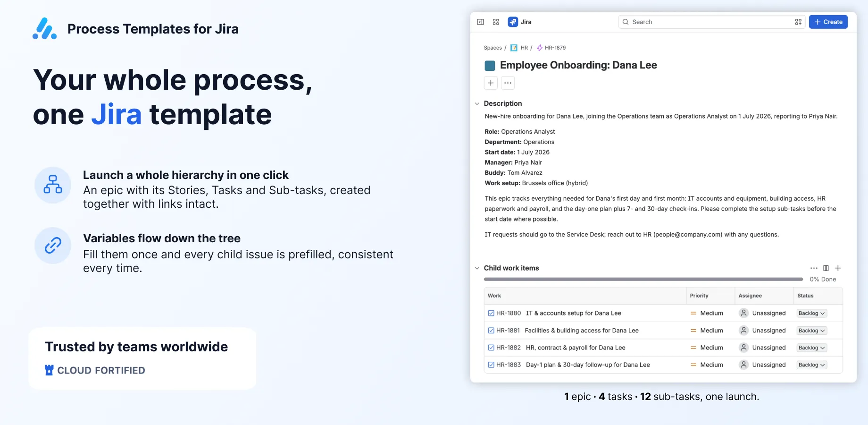Click the Trusted by teams worldwide card

click(x=142, y=358)
